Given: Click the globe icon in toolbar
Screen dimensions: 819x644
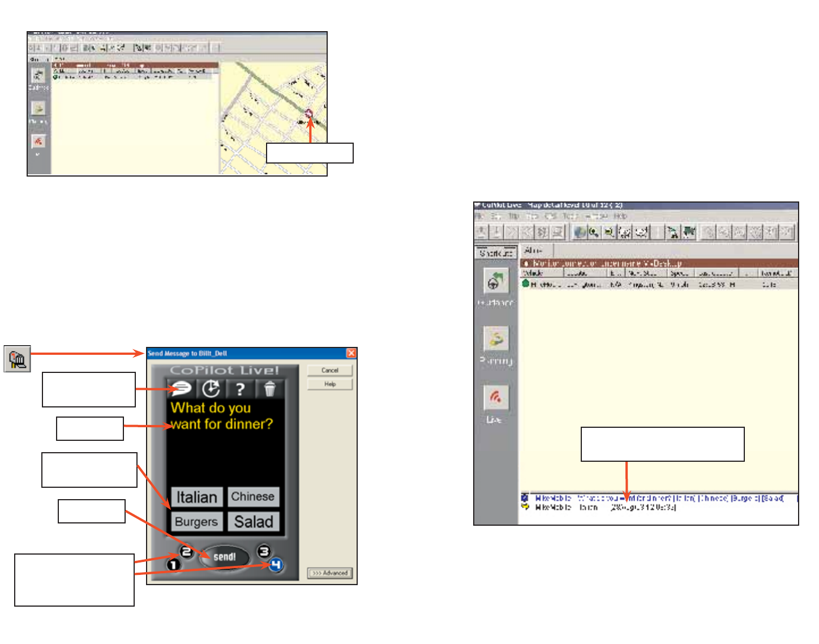Looking at the screenshot, I should (579, 232).
